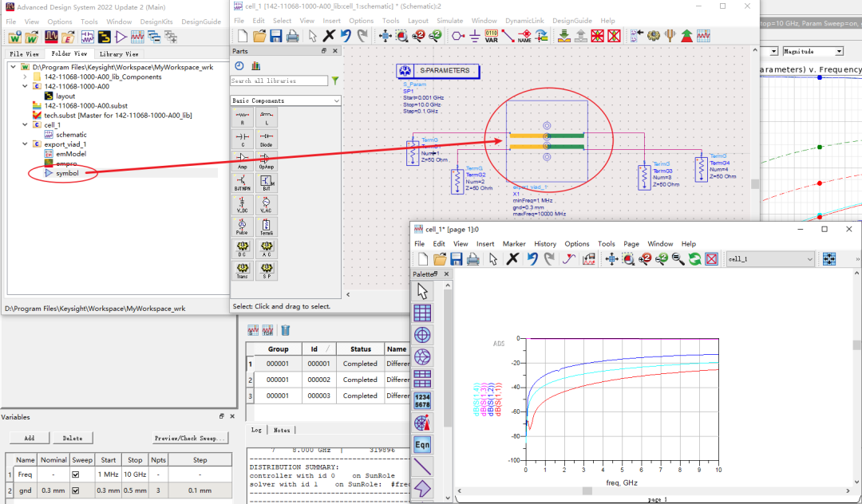Screen dimensions: 862x504
Task: Open the Simulate menu in schematic window
Action: tap(449, 21)
